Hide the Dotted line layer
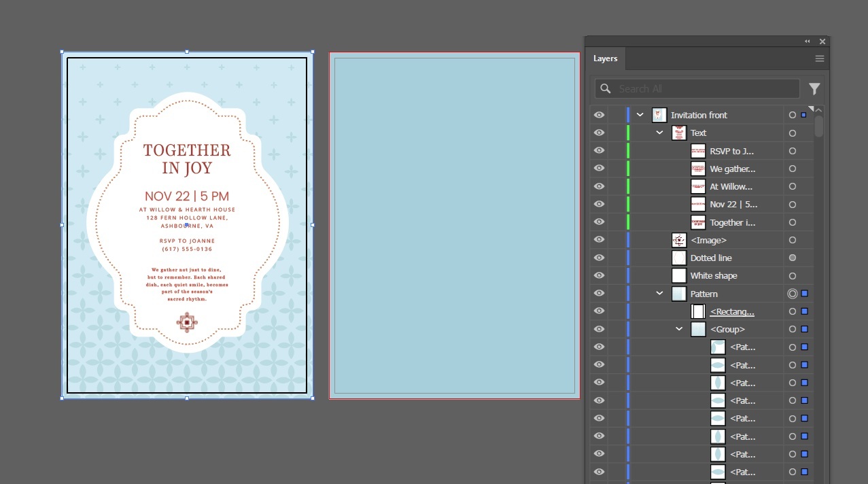The image size is (868, 484). (x=599, y=258)
